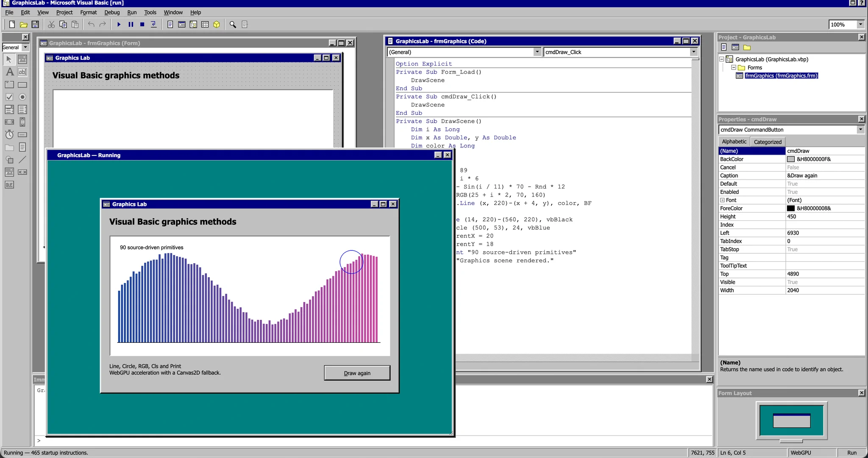Click the Draw again button
Viewport: 868px width, 458px height.
357,373
